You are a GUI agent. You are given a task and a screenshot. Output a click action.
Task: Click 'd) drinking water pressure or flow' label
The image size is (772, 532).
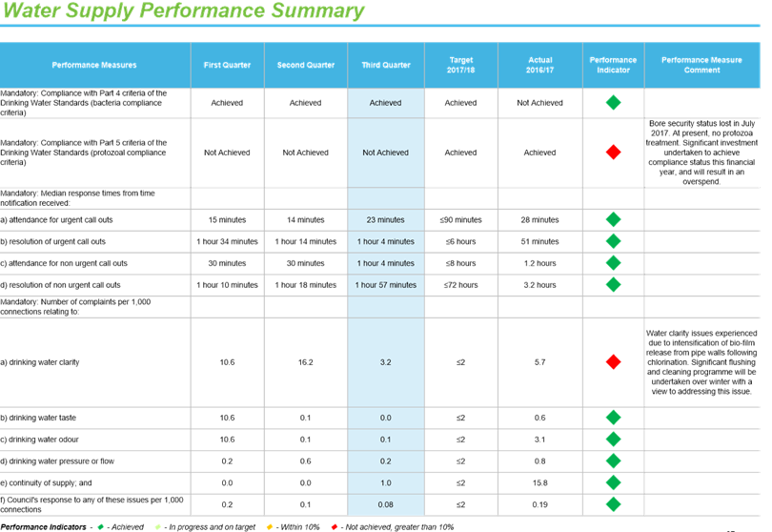point(57,461)
